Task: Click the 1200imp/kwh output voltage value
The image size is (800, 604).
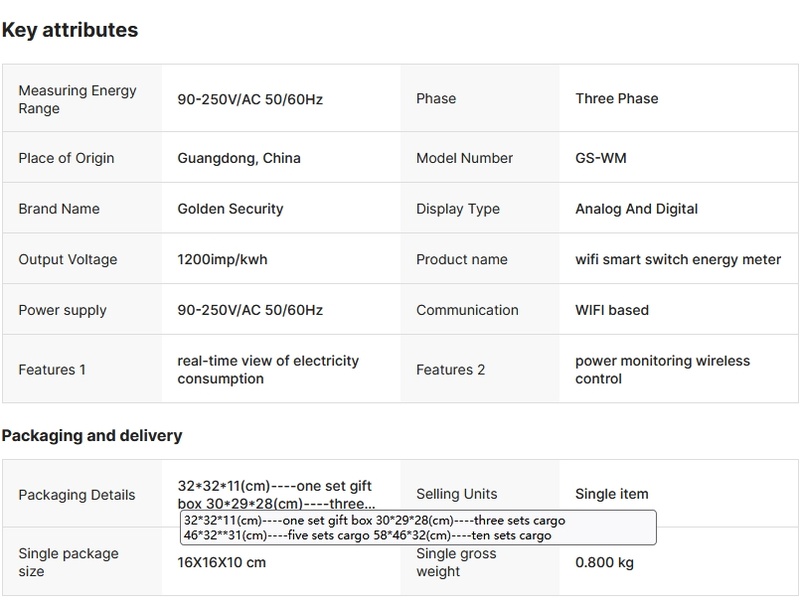Action: tap(222, 260)
